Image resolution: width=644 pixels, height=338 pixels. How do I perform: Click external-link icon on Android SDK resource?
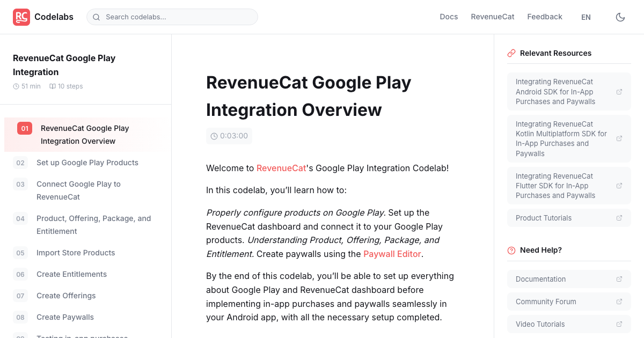[619, 92]
